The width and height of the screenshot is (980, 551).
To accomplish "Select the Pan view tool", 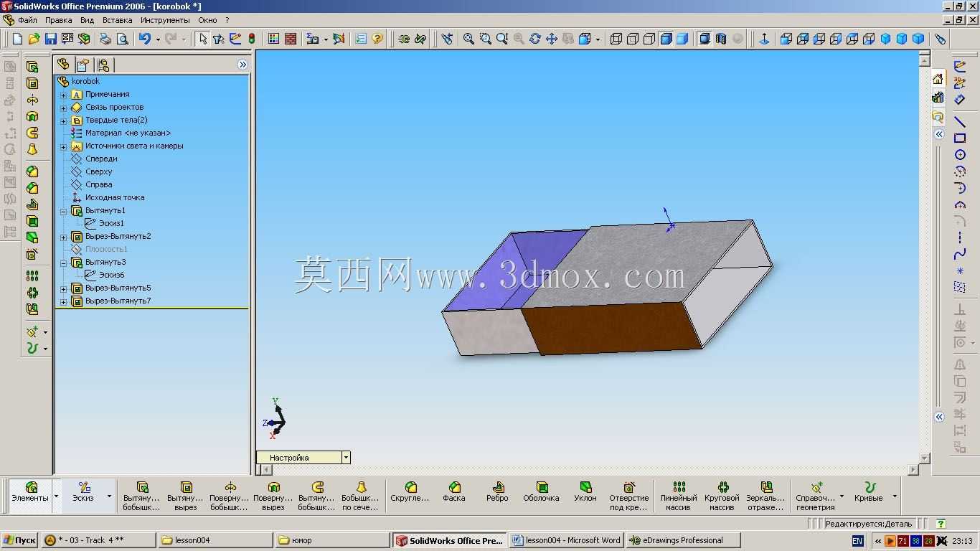I will [x=552, y=39].
